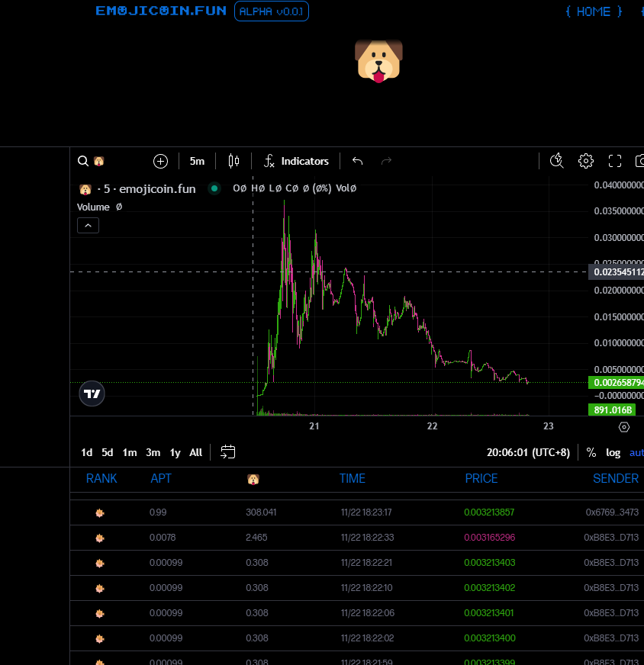Sort trades by the RANK column
Image resolution: width=644 pixels, height=665 pixels.
pos(101,478)
